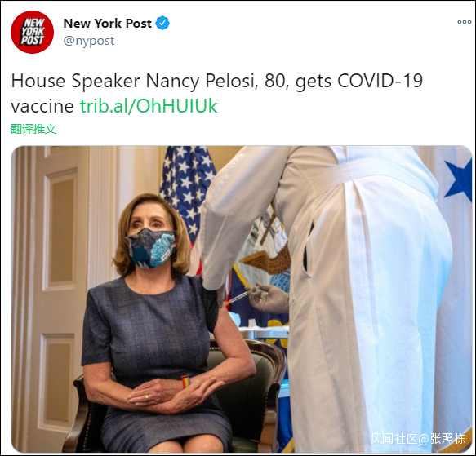Open the tweet's three-dot more options menu
The height and width of the screenshot is (456, 476).
click(x=464, y=22)
